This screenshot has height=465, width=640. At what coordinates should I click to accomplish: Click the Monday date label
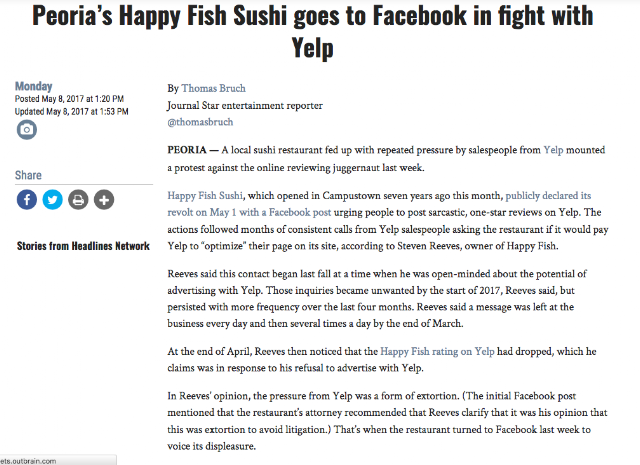pyautogui.click(x=33, y=86)
